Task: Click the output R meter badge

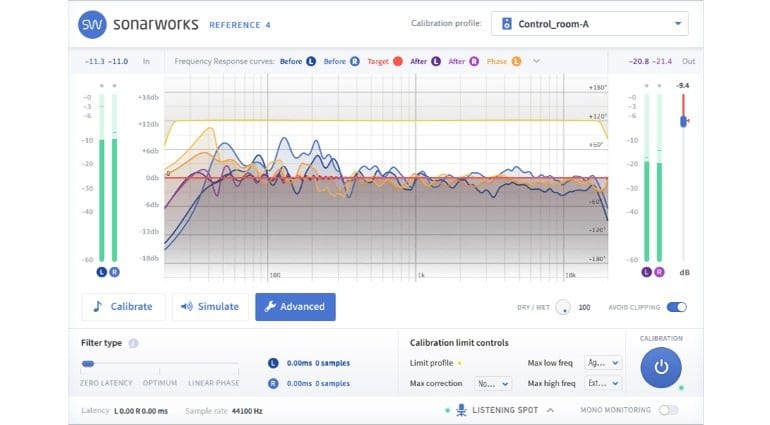Action: (x=659, y=272)
